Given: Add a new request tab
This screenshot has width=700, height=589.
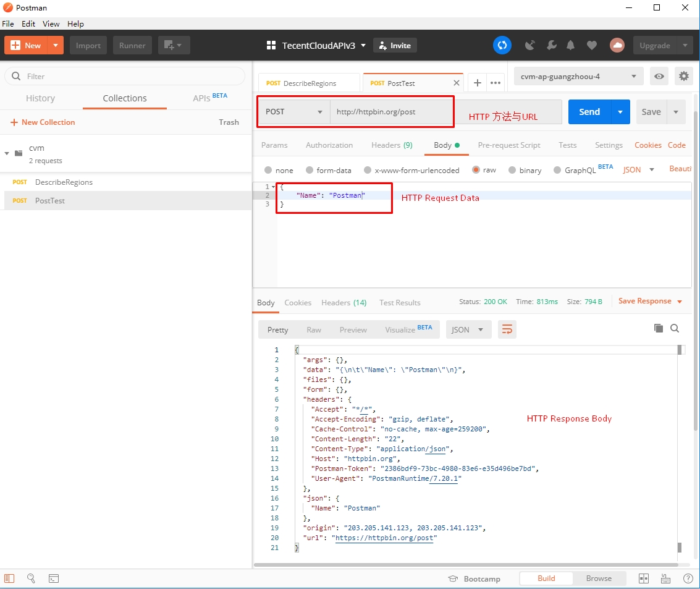Looking at the screenshot, I should pyautogui.click(x=477, y=83).
